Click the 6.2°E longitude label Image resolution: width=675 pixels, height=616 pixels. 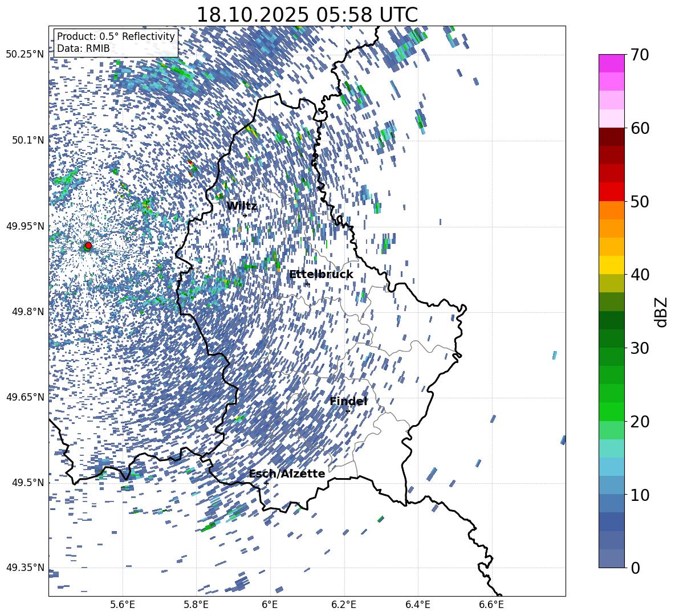pos(344,605)
